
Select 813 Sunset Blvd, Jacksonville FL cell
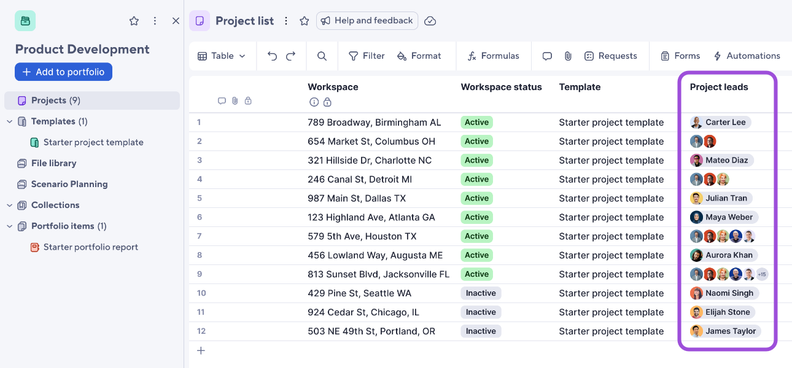tap(378, 274)
